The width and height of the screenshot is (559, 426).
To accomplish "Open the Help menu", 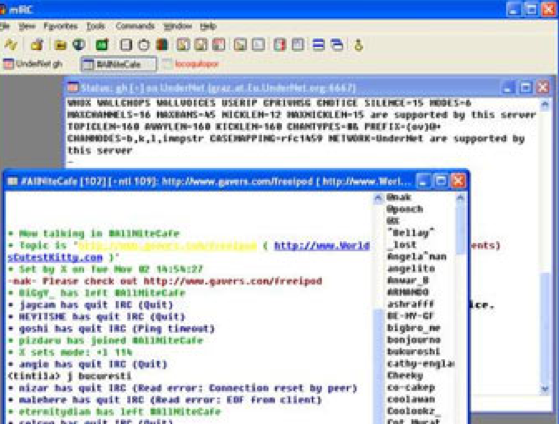I will coord(208,26).
